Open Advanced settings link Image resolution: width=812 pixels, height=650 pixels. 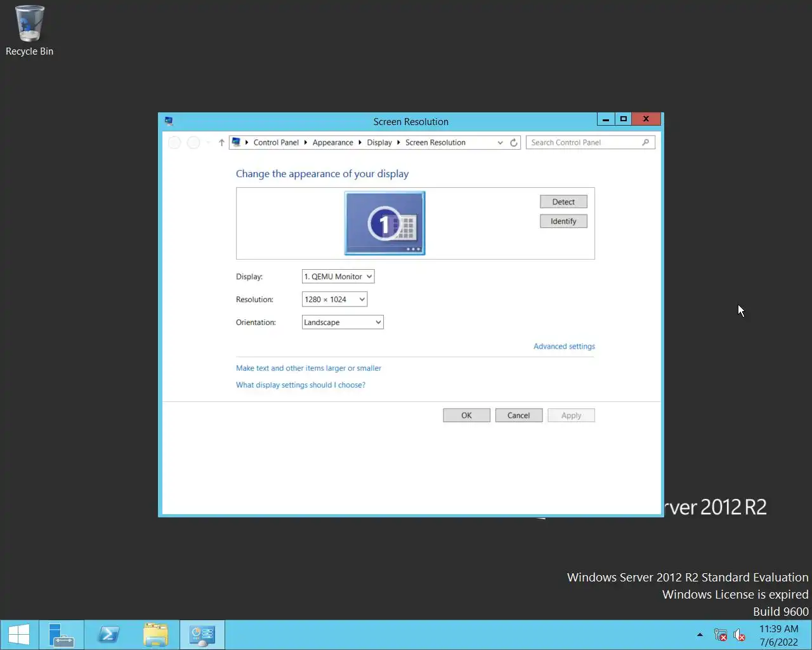pyautogui.click(x=564, y=347)
